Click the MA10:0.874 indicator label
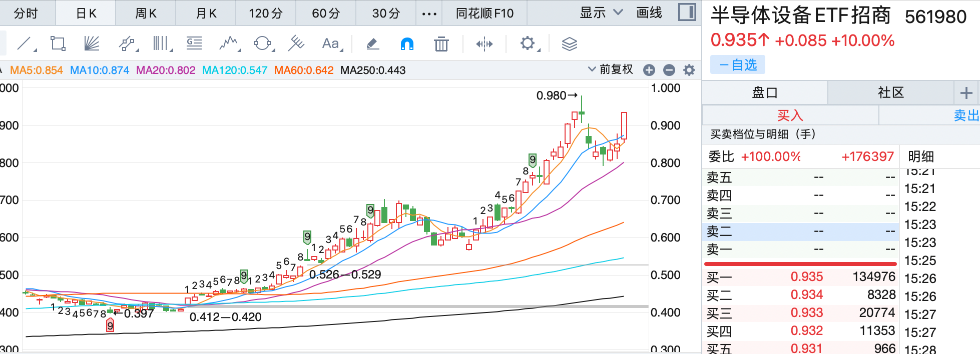 tap(100, 70)
